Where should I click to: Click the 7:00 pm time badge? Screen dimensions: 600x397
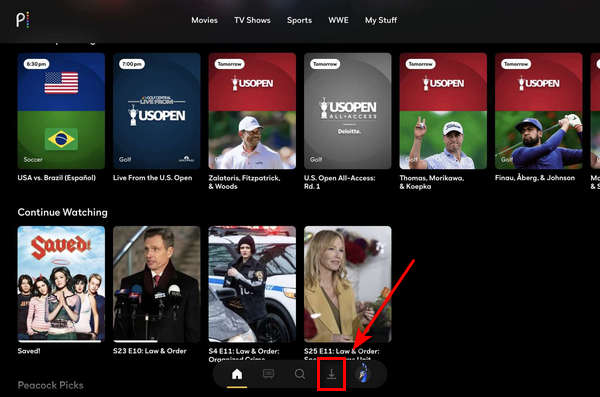(132, 64)
